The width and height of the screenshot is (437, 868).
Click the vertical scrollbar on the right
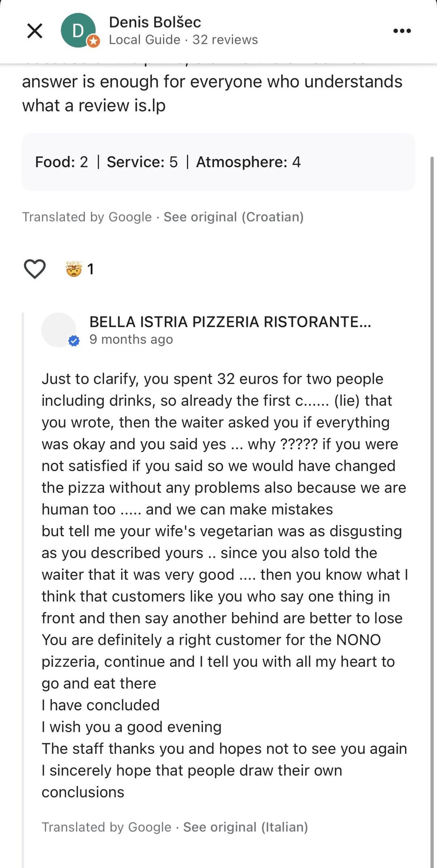coord(432,510)
